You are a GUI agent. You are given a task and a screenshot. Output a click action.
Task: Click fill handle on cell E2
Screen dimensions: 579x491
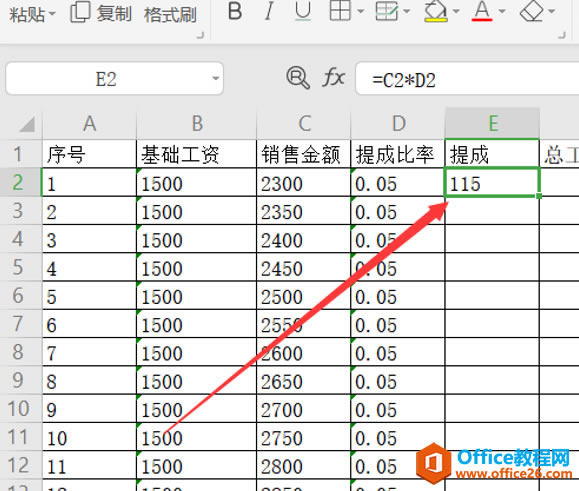click(539, 196)
